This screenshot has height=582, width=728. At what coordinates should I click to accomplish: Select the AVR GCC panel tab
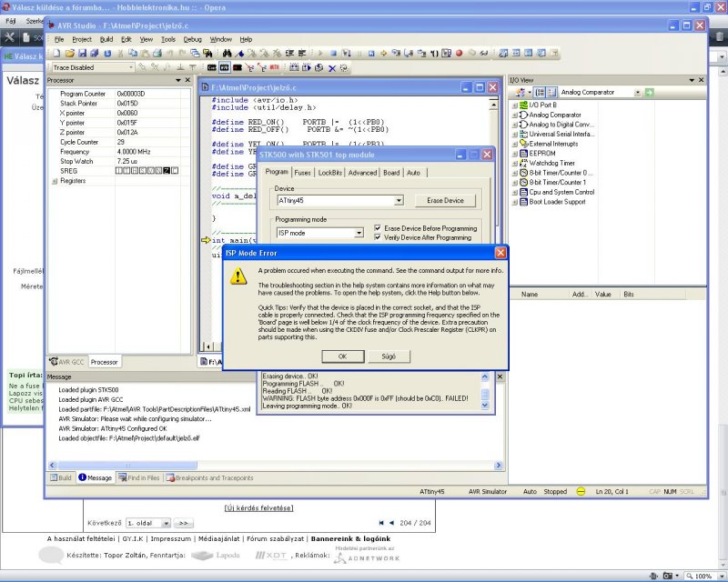67,362
